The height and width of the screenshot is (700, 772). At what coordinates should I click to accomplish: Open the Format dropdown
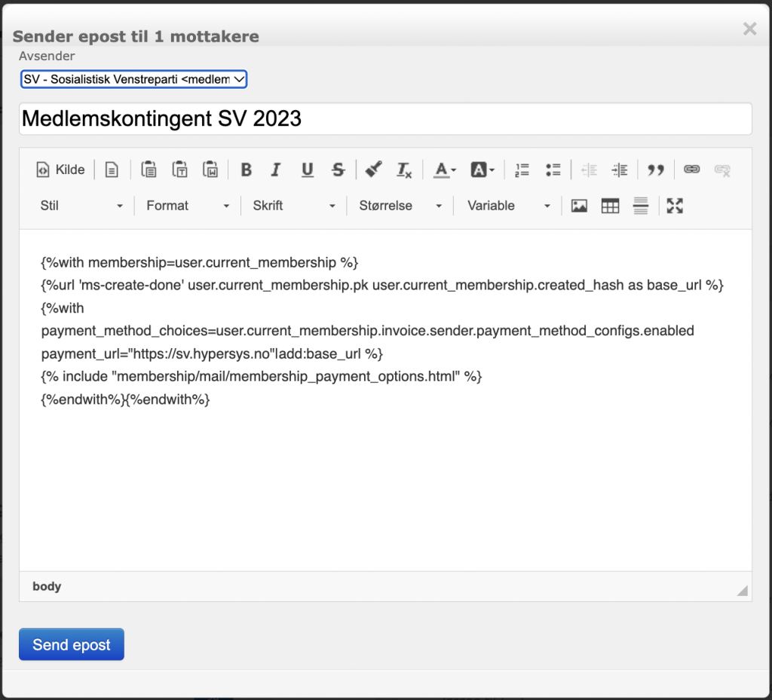[188, 206]
